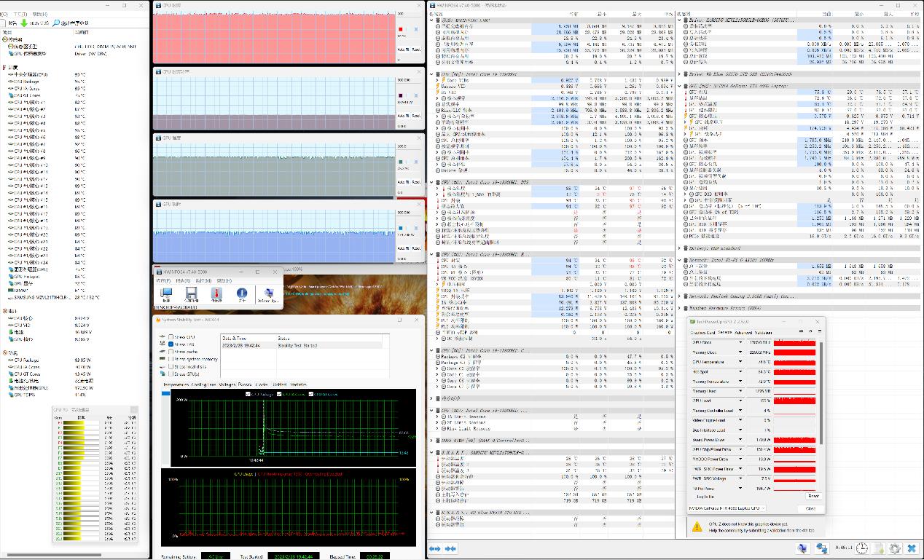924x560 pixels.
Task: Open the Hot Spot sensor dropdown arrow
Action: (741, 371)
